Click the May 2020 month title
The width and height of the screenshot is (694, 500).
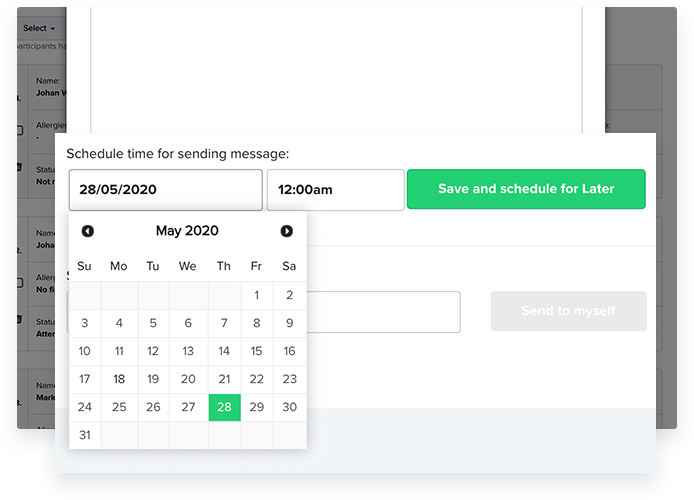(x=187, y=231)
